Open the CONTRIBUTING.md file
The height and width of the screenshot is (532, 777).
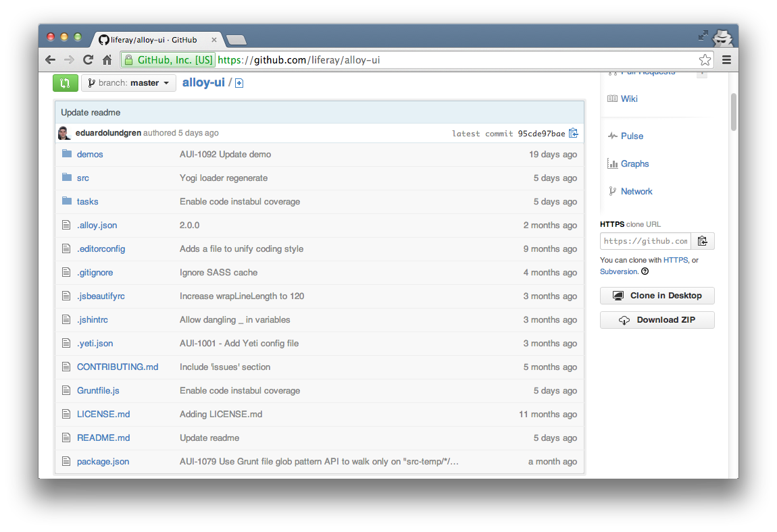click(x=118, y=367)
